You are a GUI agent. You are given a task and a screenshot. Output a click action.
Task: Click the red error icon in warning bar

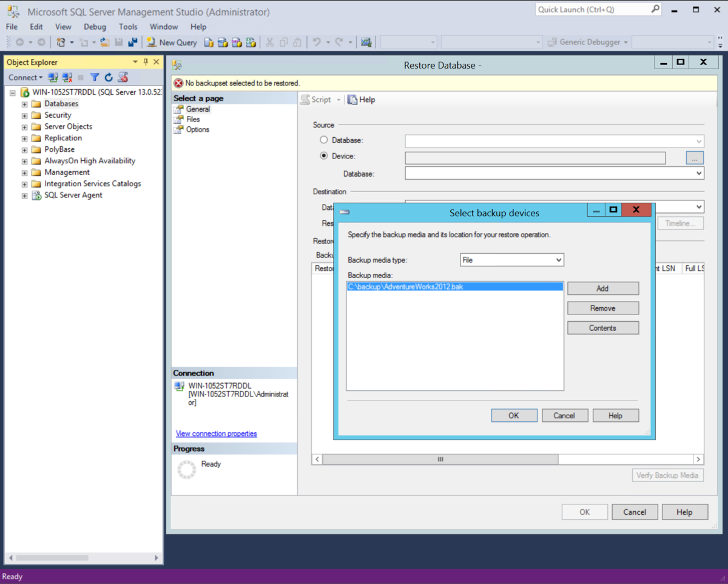(178, 83)
